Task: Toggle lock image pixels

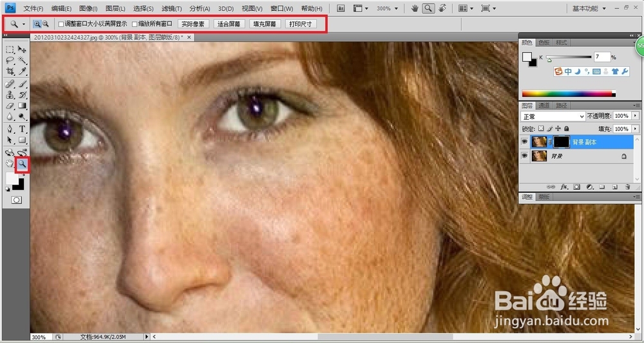Action: [549, 129]
